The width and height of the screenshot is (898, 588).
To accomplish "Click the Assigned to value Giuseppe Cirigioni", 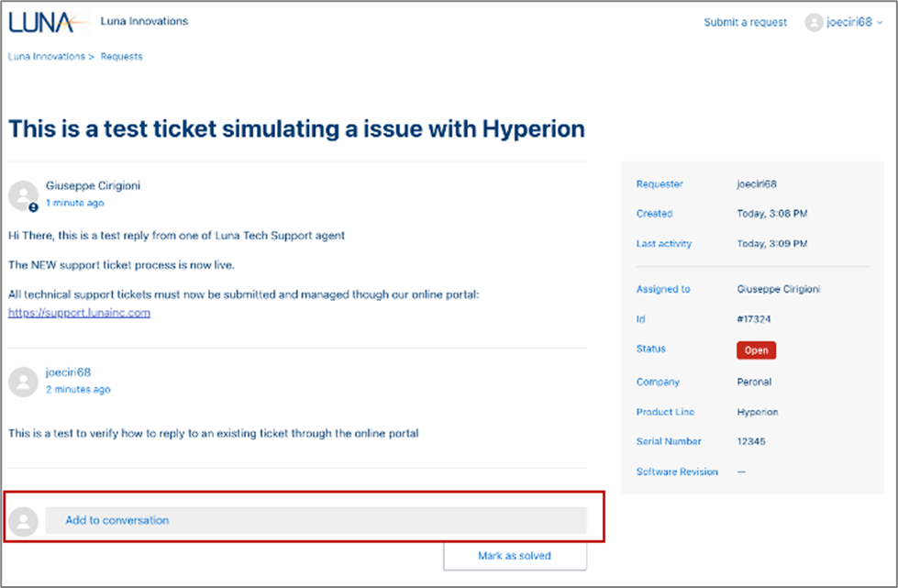I will pyautogui.click(x=779, y=289).
